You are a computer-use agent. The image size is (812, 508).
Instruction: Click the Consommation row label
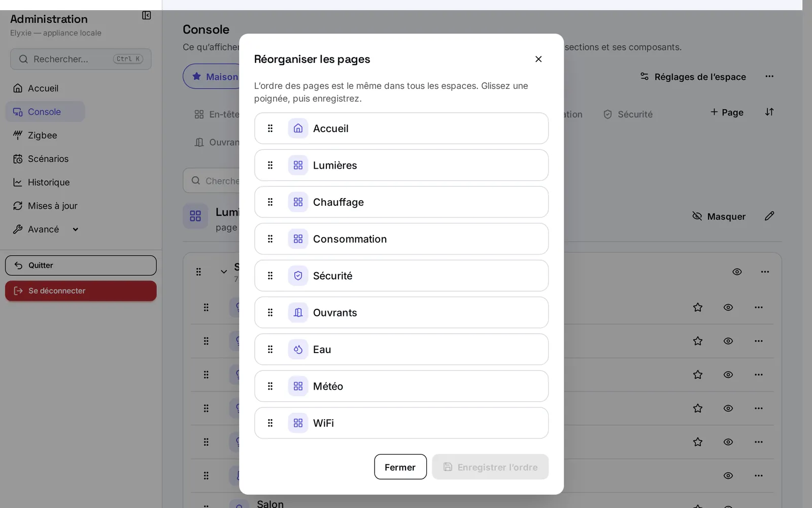pos(350,239)
